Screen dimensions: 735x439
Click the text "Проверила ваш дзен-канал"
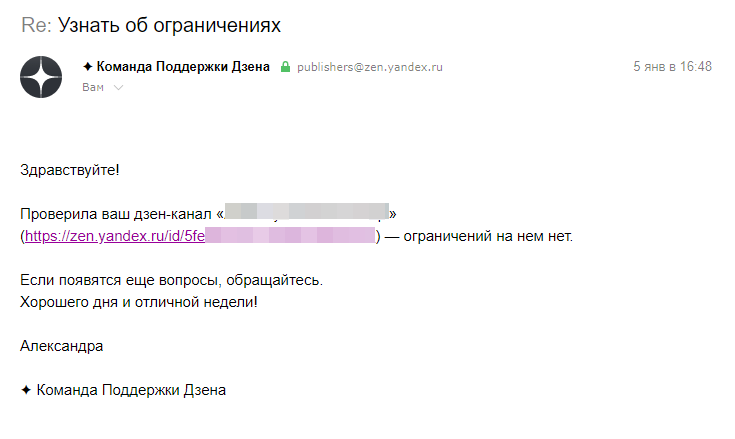click(116, 214)
